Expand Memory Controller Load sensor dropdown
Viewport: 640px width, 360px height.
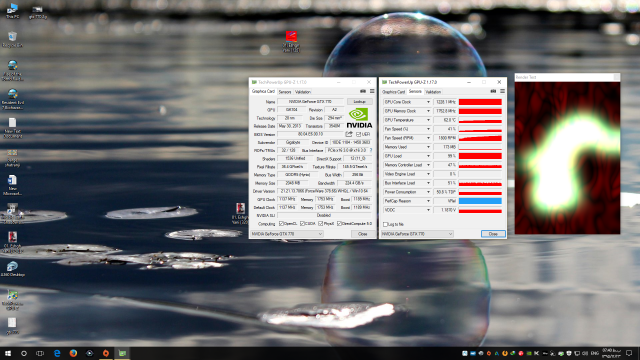(428, 165)
